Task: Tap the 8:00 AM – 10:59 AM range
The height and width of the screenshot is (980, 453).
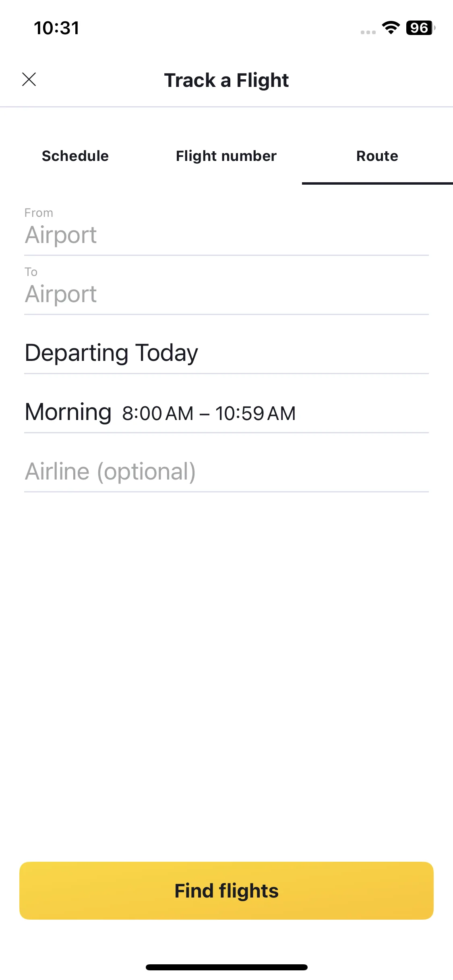Action: [209, 413]
